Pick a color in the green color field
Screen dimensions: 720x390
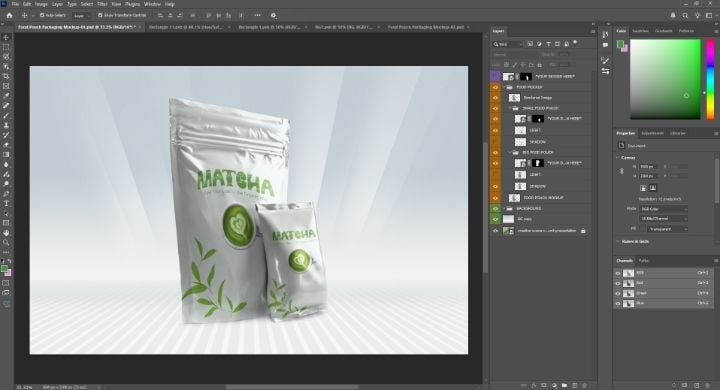665,79
